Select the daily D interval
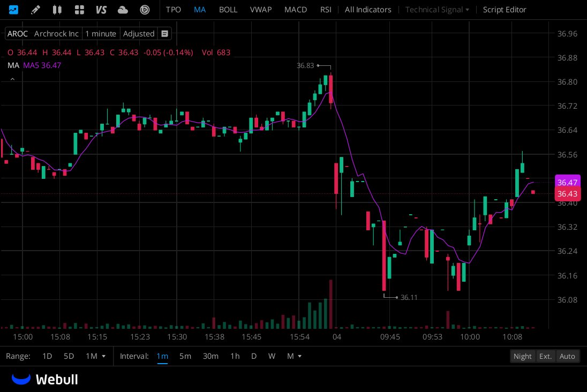The height and width of the screenshot is (392, 587). point(254,356)
